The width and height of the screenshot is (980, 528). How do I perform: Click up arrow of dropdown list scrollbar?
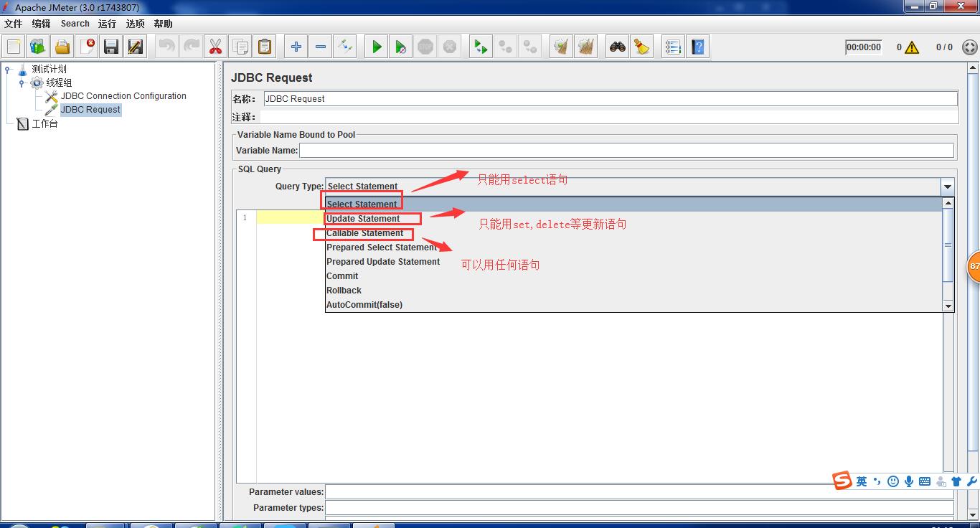coord(948,203)
